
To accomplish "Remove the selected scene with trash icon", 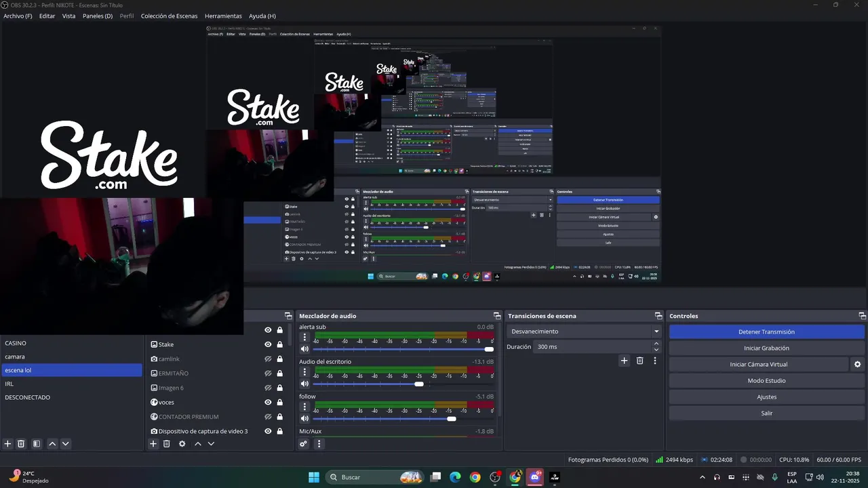I will [21, 444].
